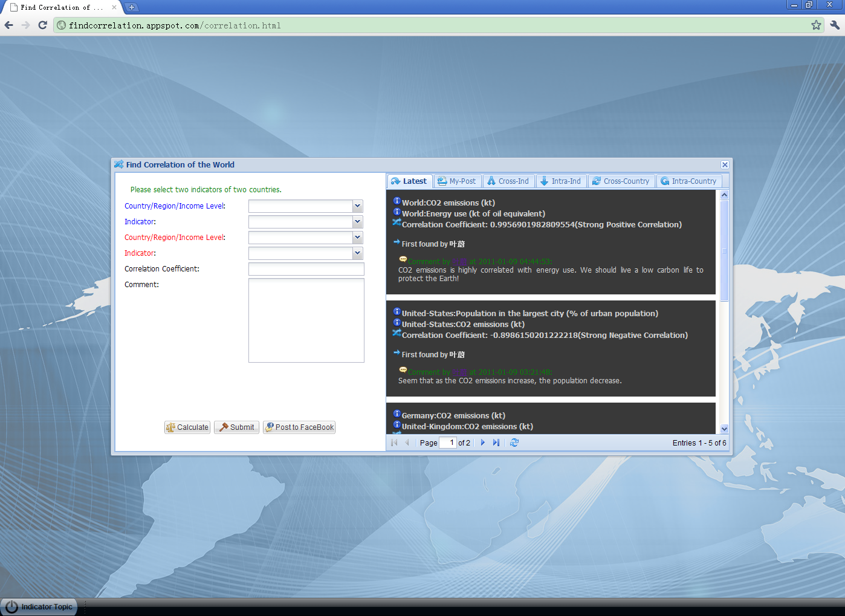Expand the blue Country/Region/Income Level dropdown
The height and width of the screenshot is (616, 845).
point(357,206)
